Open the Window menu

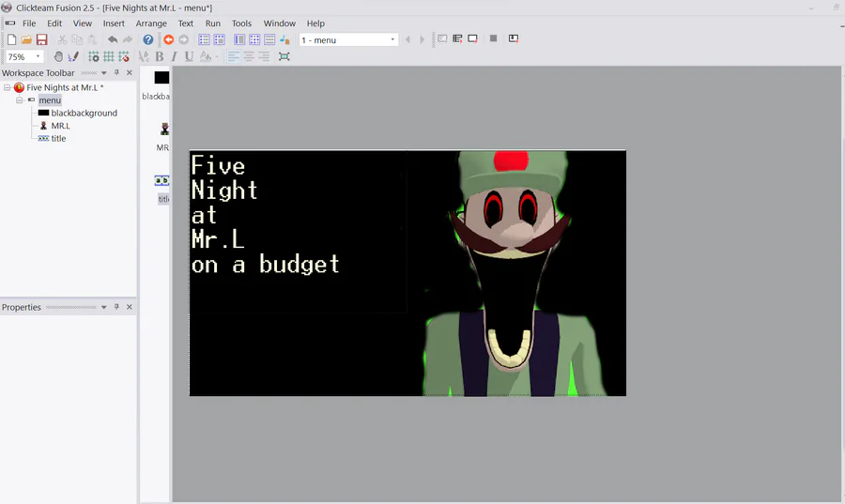tap(279, 23)
